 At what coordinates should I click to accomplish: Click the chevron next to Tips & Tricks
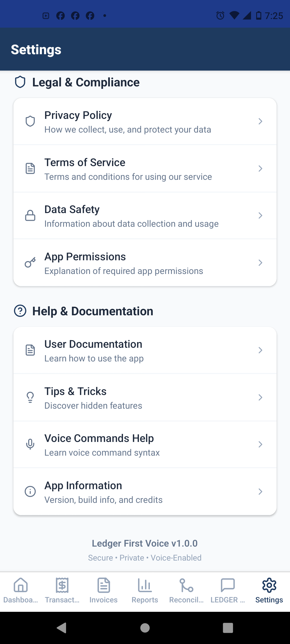260,397
